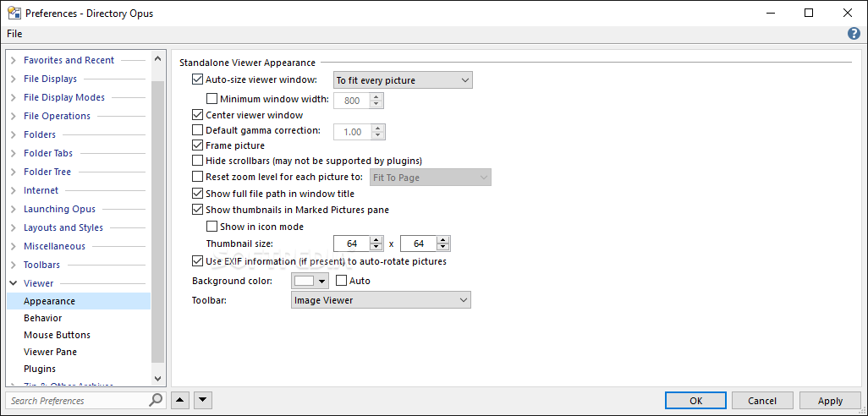Open the File menu

point(14,34)
